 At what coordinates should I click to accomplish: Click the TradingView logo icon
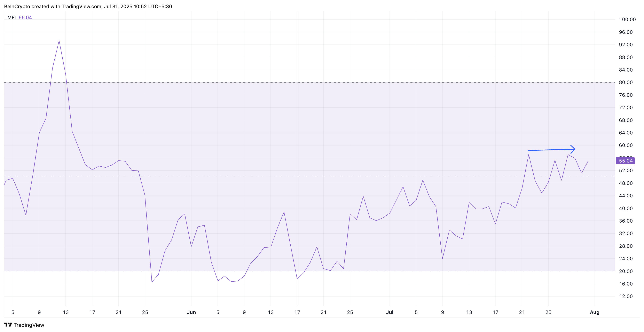point(8,324)
